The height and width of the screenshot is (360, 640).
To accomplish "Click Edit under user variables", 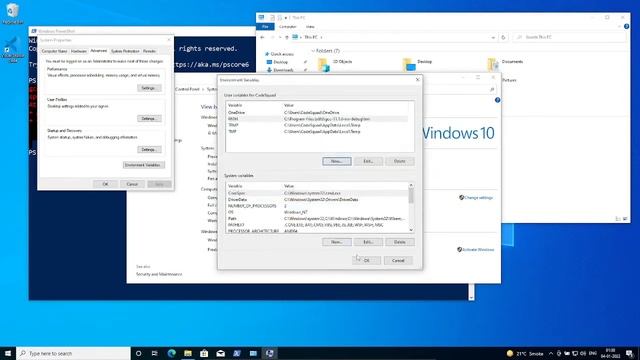I will [x=368, y=161].
